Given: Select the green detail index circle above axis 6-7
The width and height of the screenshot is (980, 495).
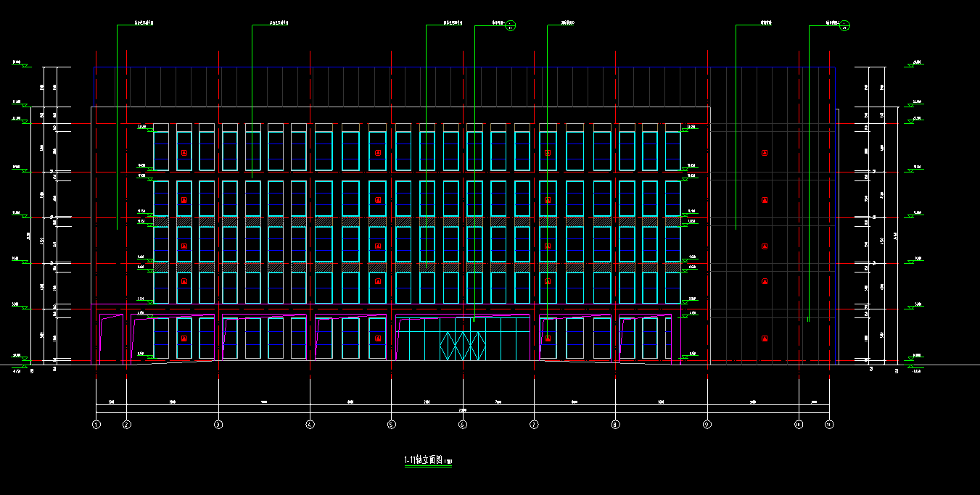Looking at the screenshot, I should (x=511, y=26).
